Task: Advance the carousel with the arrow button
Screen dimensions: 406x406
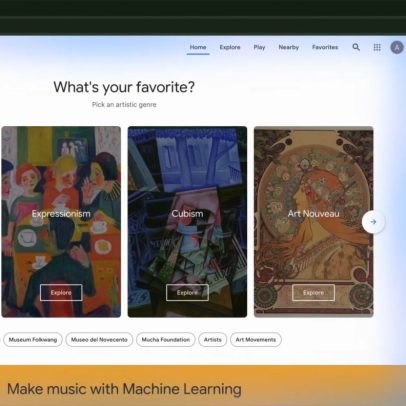Action: [373, 222]
